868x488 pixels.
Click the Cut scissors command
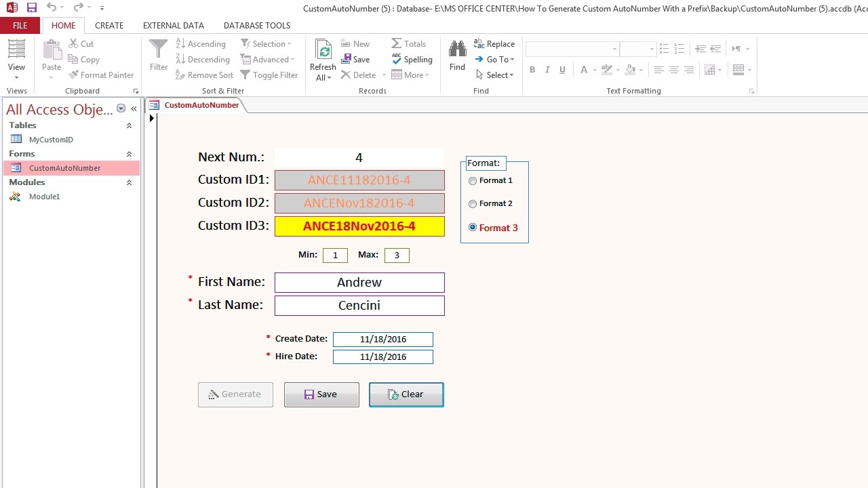81,44
